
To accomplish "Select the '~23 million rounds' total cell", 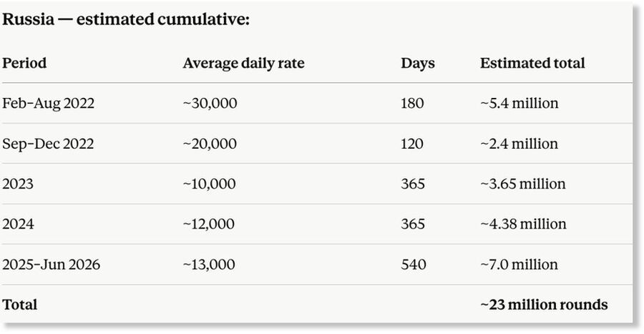I will pos(544,305).
